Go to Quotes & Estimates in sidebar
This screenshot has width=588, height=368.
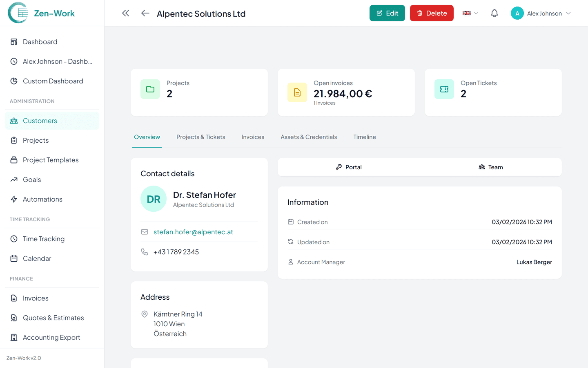(x=53, y=318)
